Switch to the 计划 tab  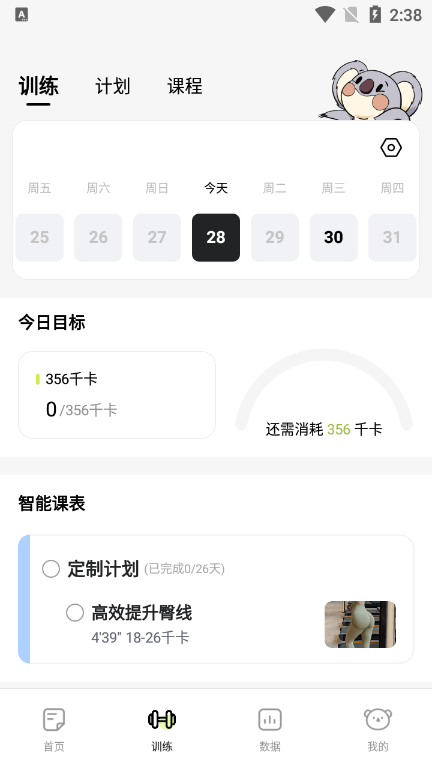(113, 86)
